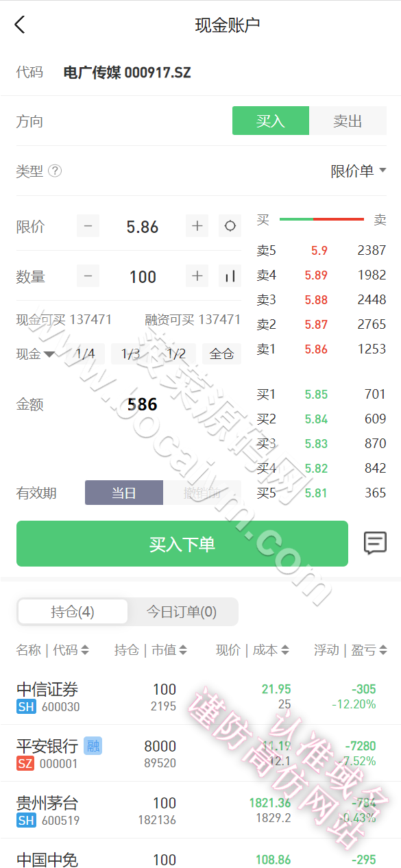Set validity period to 当日
401x868 pixels.
124,493
